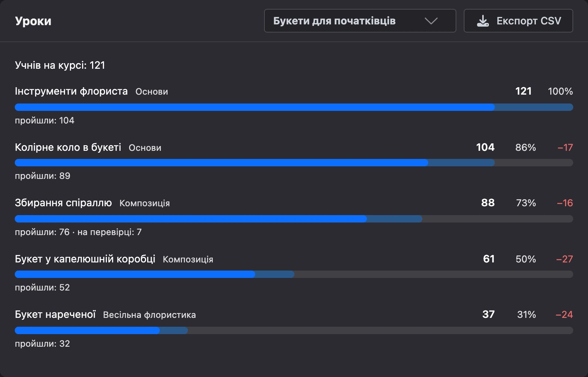Click the 50% value

click(526, 259)
